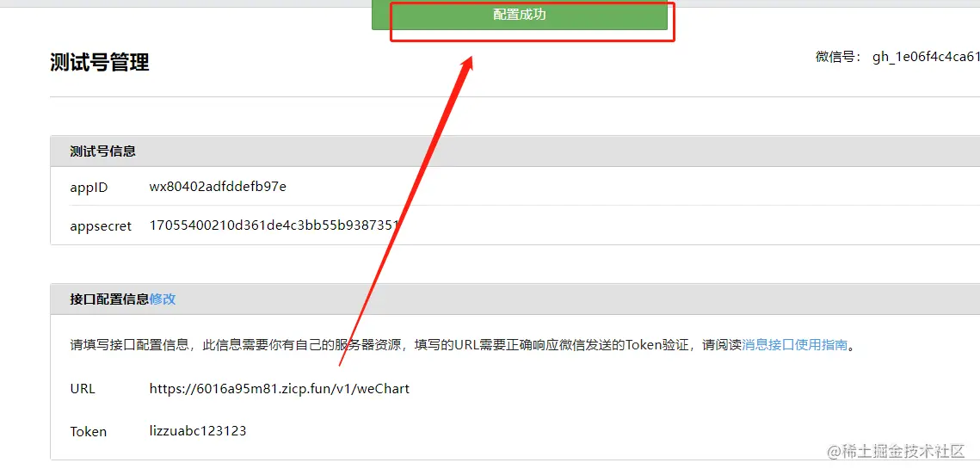Click the 微信号 gh_1e06f4c4ca61 text

click(x=897, y=57)
